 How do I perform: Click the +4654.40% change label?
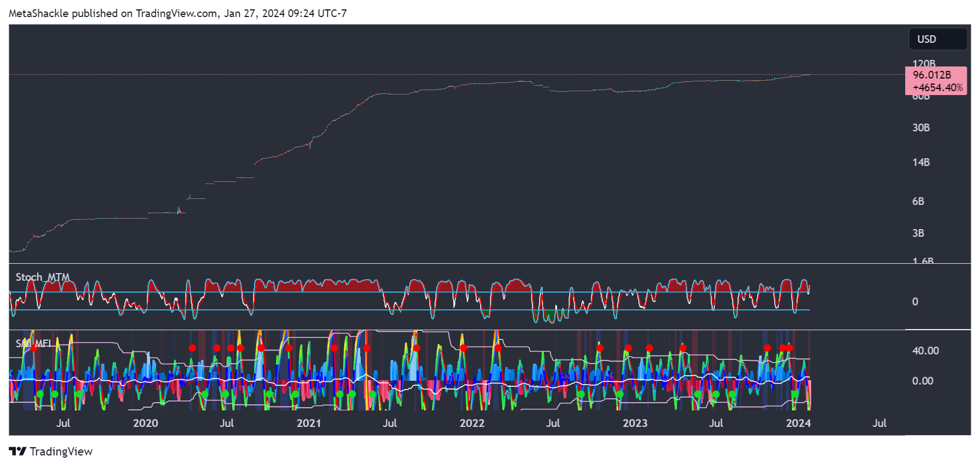tap(938, 87)
